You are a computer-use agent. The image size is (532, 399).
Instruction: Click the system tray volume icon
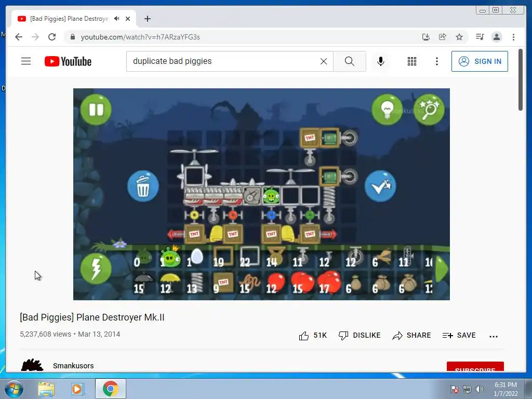click(x=480, y=389)
